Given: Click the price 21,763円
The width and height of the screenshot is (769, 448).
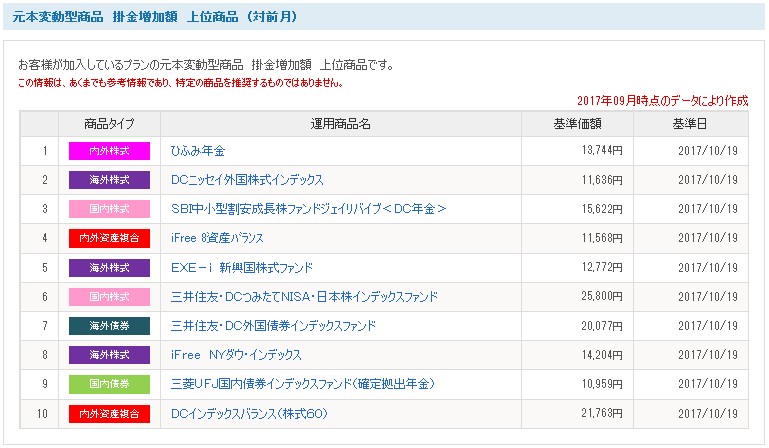Looking at the screenshot, I should tap(602, 413).
